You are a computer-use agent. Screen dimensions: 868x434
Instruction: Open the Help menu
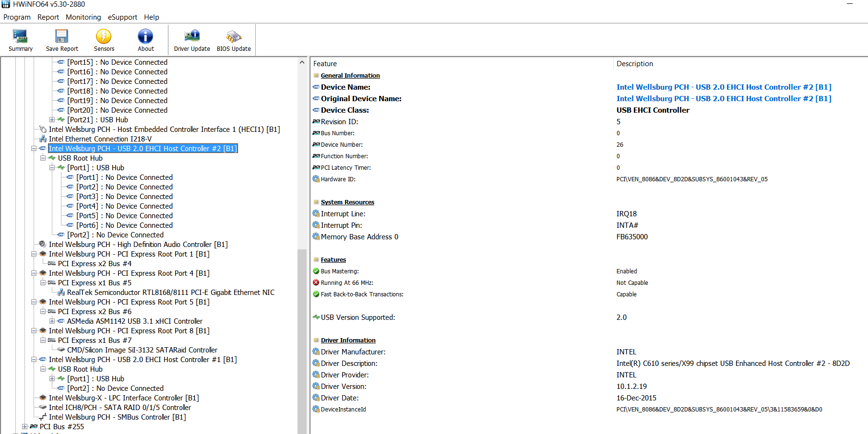click(152, 17)
